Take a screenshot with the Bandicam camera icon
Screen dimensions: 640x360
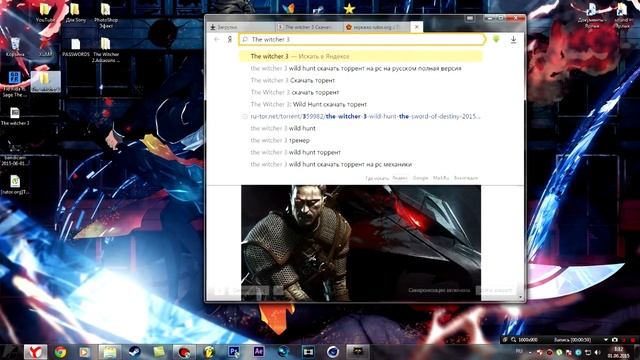pyautogui.click(x=614, y=340)
